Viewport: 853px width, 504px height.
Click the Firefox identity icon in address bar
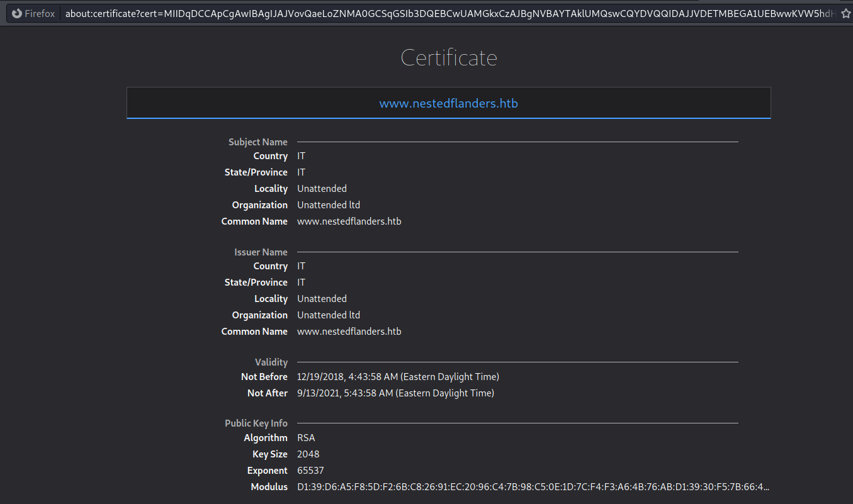17,13
